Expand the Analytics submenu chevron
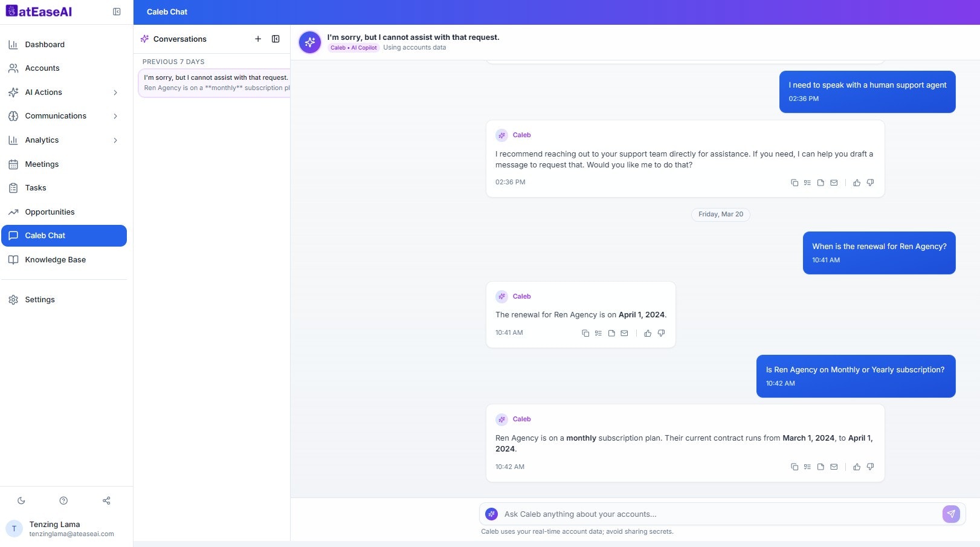 point(115,140)
